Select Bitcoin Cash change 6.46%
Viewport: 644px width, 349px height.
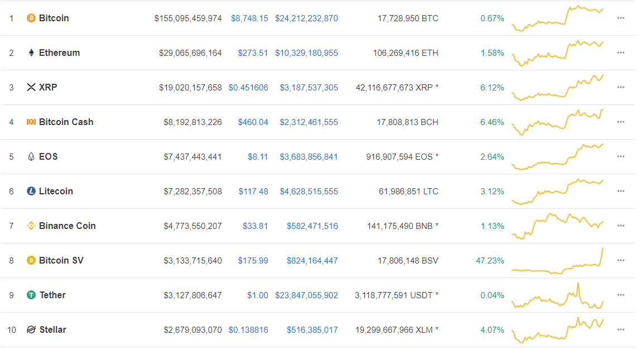pos(492,122)
